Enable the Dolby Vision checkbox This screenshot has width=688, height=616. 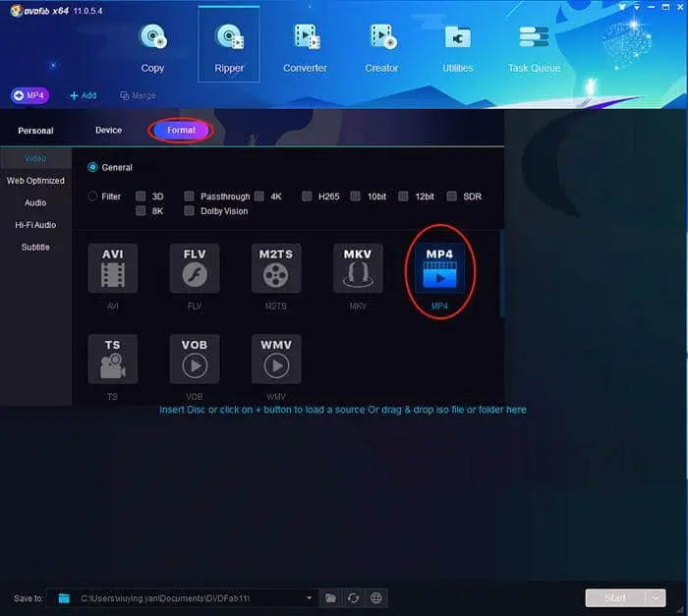(x=189, y=211)
